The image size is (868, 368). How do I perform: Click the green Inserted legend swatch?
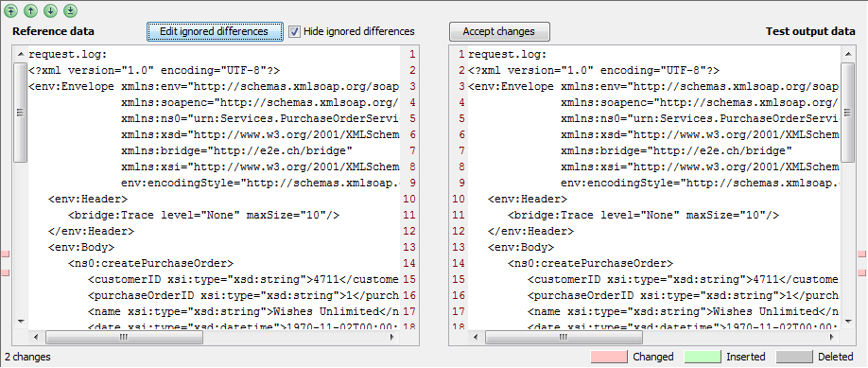[x=703, y=357]
